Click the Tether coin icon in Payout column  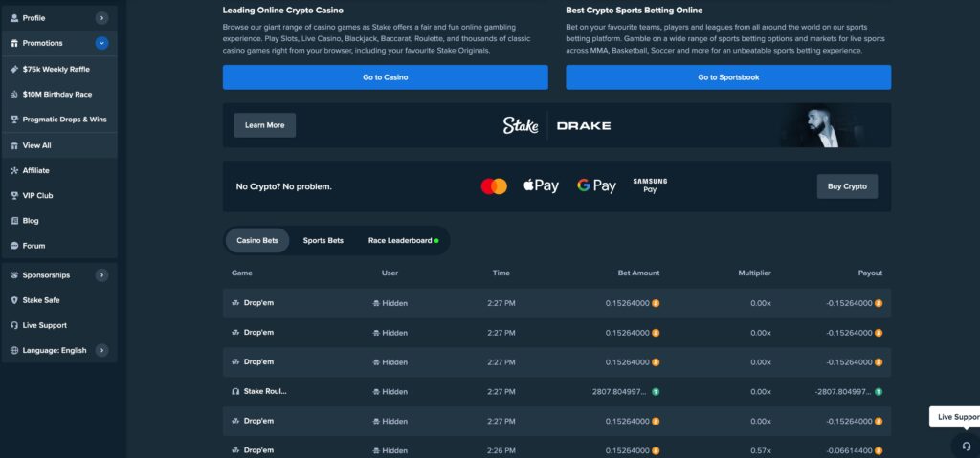coord(879,392)
